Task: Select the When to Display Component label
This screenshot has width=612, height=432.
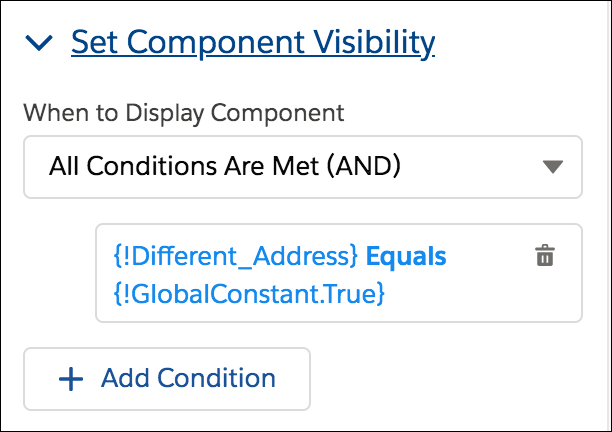Action: point(183,113)
